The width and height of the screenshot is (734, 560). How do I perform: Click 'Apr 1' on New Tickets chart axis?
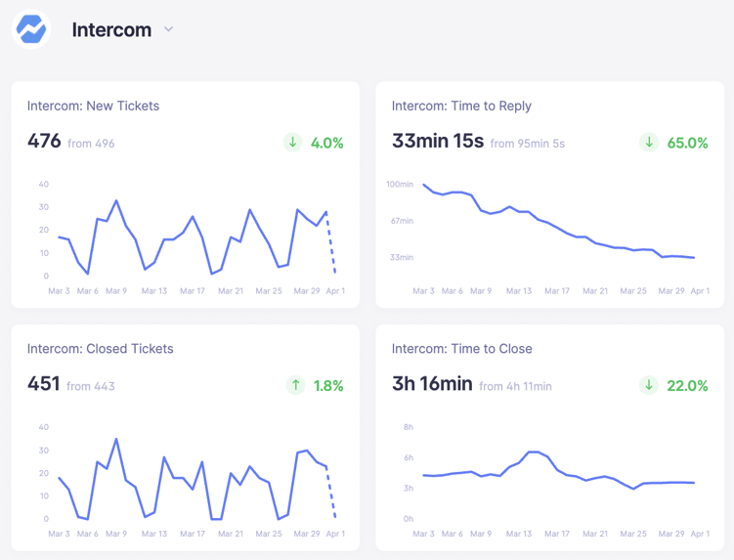335,291
